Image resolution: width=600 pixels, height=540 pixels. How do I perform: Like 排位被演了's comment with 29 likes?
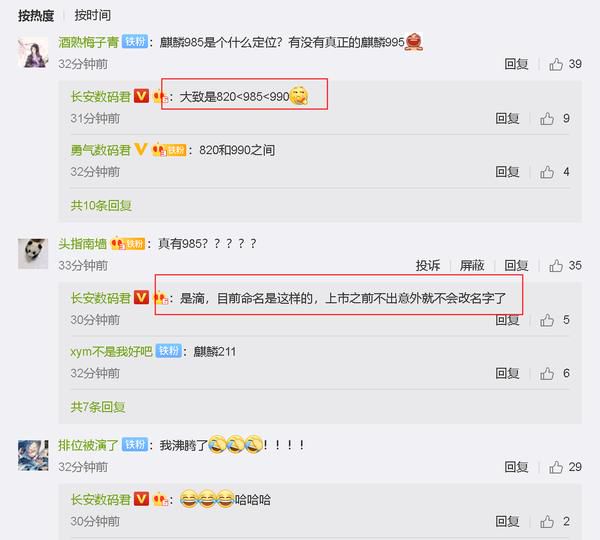coord(556,467)
